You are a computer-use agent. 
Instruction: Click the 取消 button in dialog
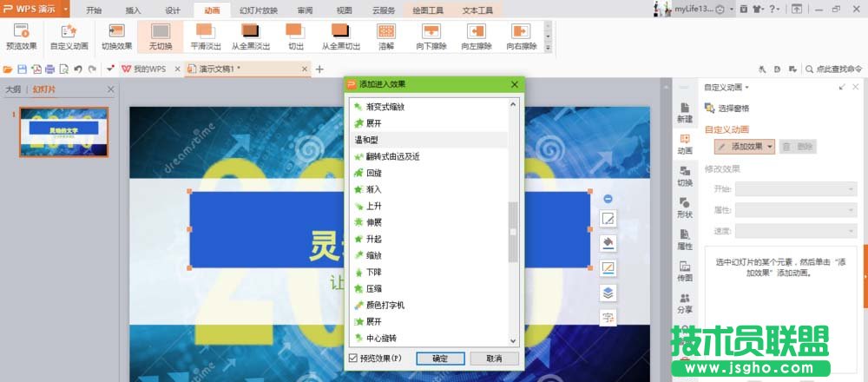495,359
